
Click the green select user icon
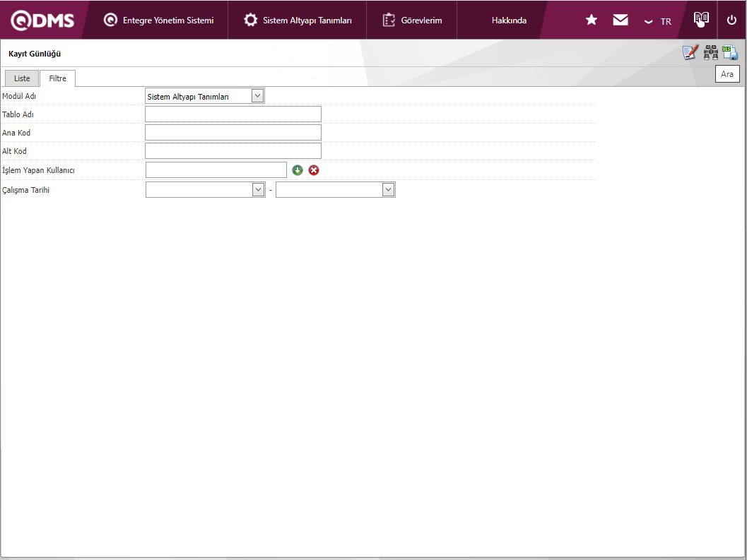point(298,170)
